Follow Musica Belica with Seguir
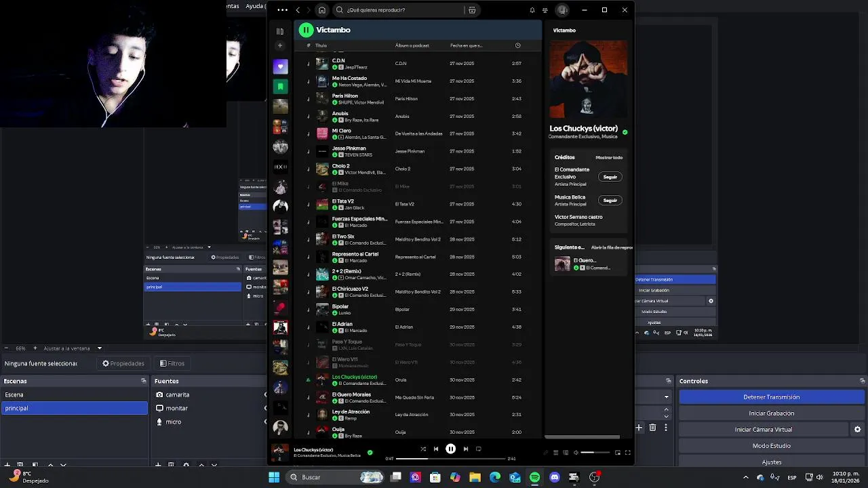868x488 pixels. click(x=610, y=201)
